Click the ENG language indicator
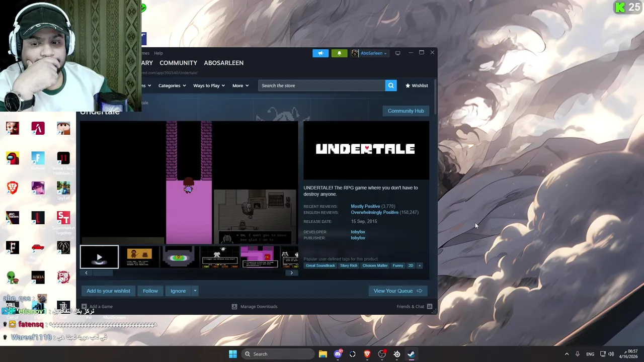The width and height of the screenshot is (644, 362). 590,354
